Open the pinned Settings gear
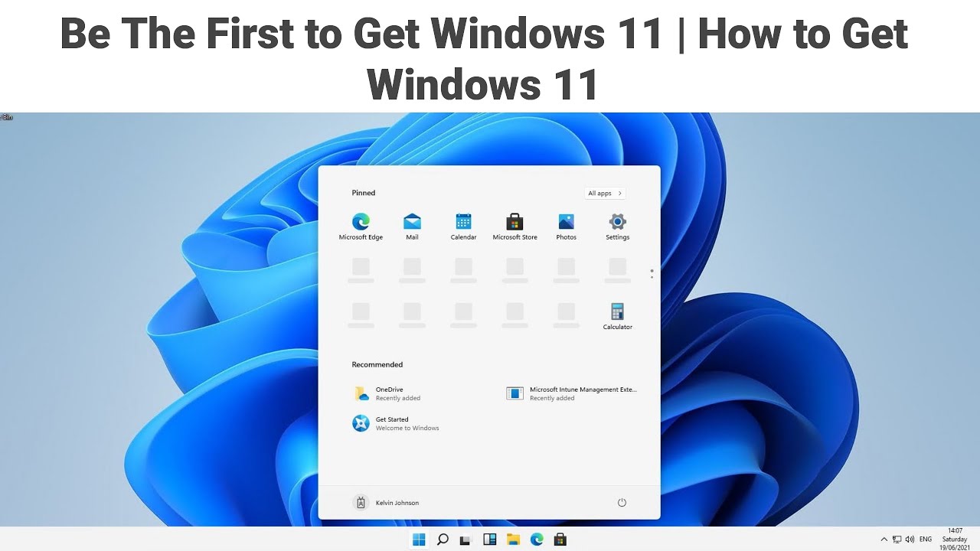Image resolution: width=980 pixels, height=551 pixels. [617, 227]
